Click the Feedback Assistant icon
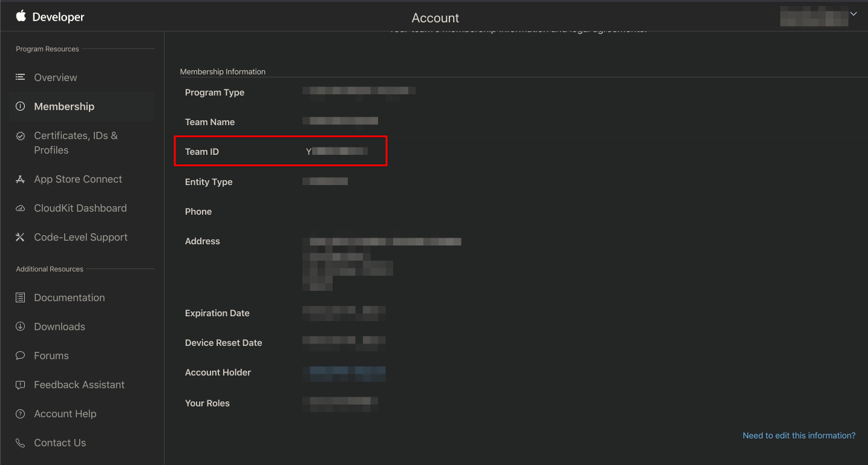Image resolution: width=868 pixels, height=465 pixels. [x=21, y=385]
